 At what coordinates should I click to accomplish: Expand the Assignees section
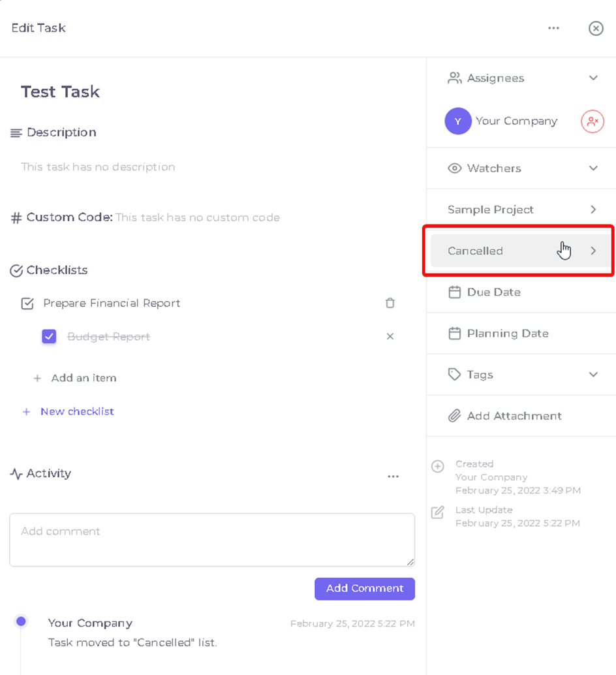coord(593,78)
